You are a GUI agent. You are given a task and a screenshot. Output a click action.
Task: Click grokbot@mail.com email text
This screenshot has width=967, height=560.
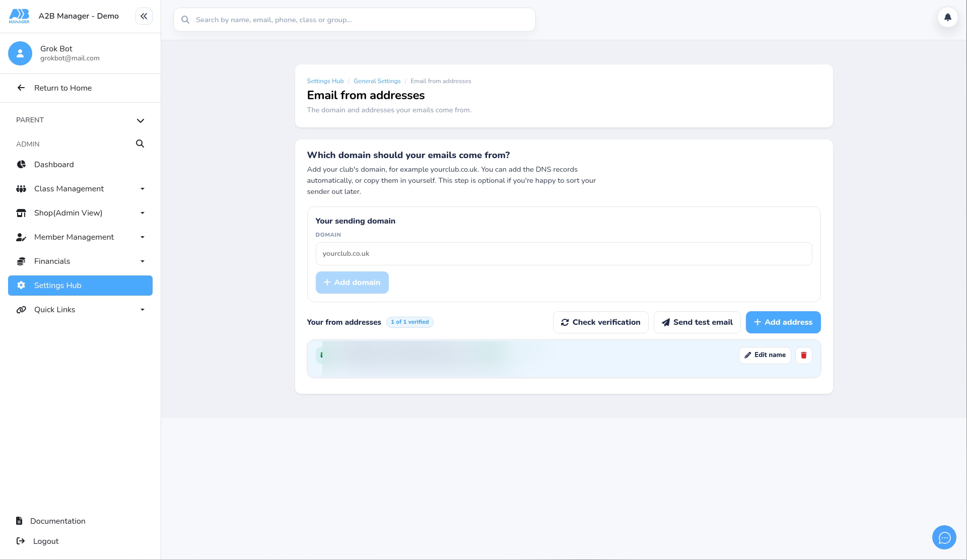70,58
